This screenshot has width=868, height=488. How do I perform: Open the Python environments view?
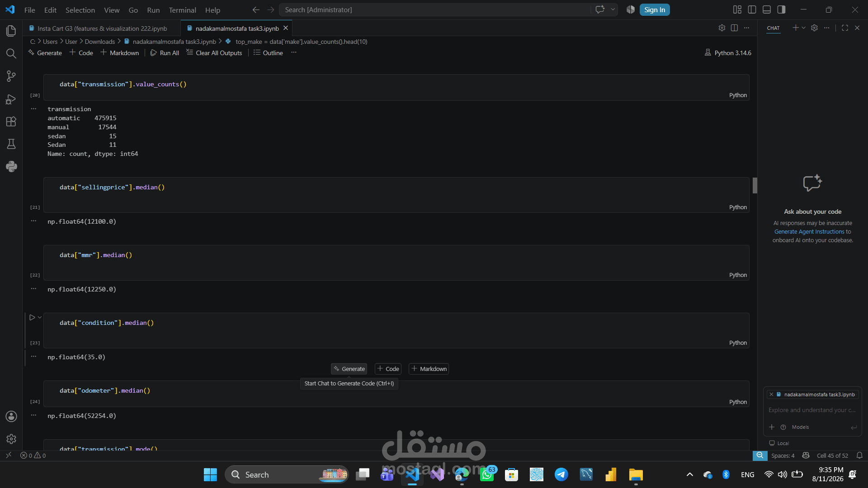click(11, 167)
